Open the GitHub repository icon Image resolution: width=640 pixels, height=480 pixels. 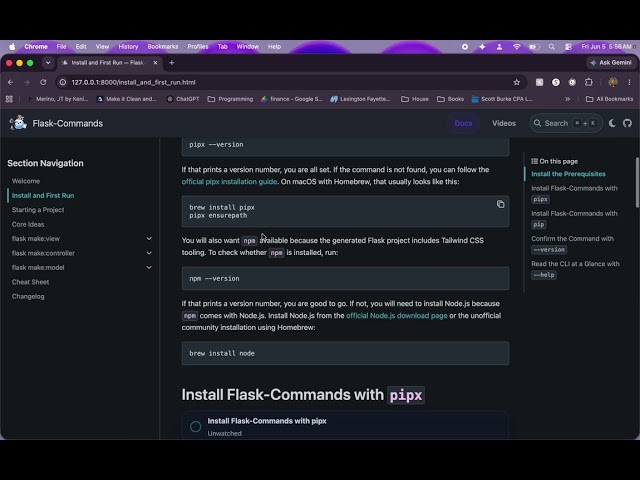pos(627,123)
